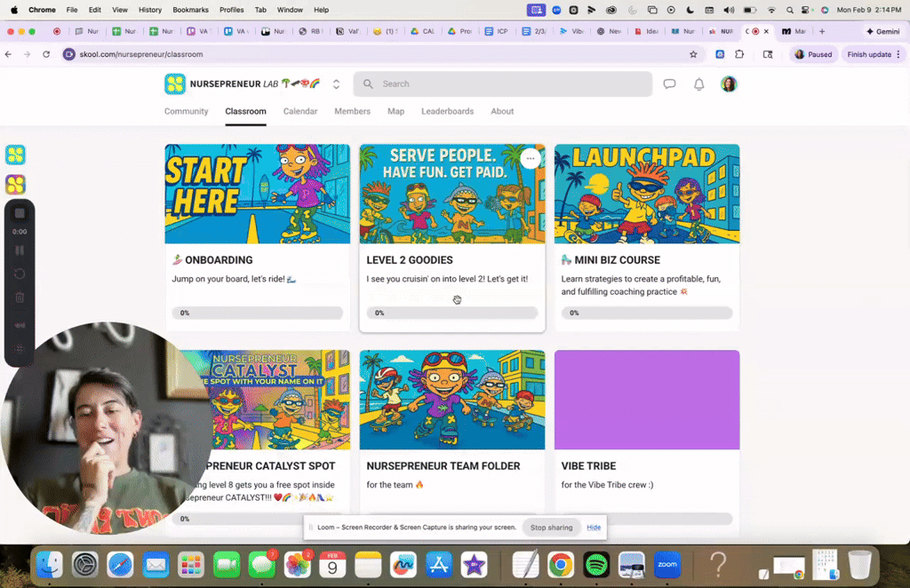Bookmark this page with the star icon

(693, 54)
